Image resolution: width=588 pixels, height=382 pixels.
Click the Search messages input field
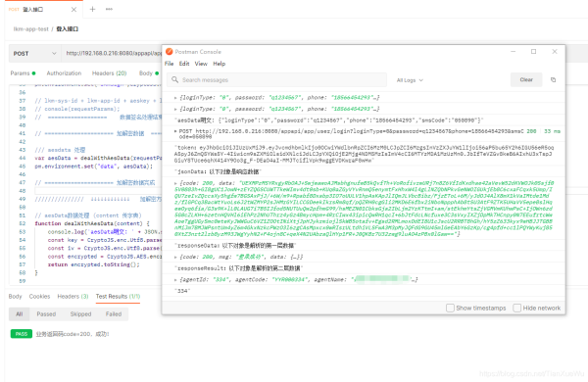coord(276,80)
